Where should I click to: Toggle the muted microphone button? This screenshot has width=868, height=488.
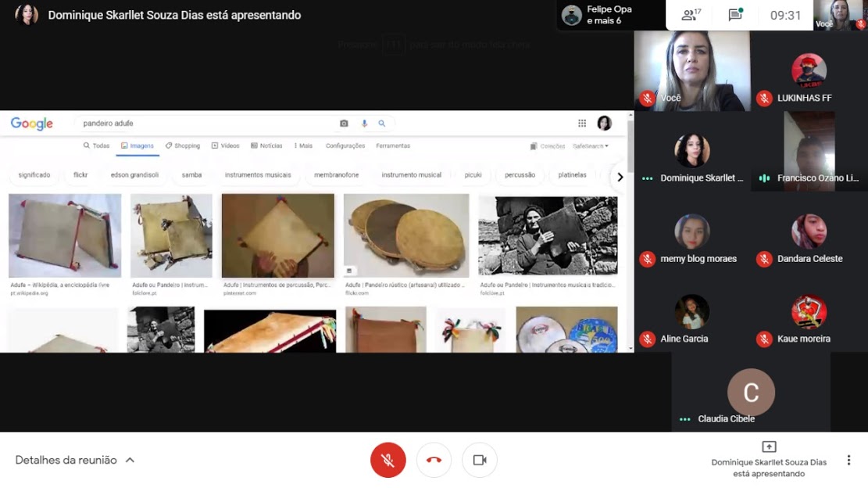click(388, 460)
